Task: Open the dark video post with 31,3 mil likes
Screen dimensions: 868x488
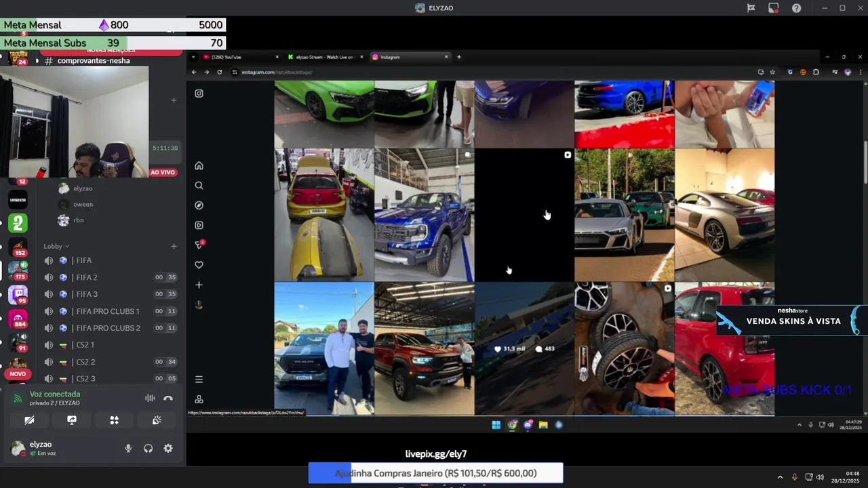Action: [x=524, y=348]
